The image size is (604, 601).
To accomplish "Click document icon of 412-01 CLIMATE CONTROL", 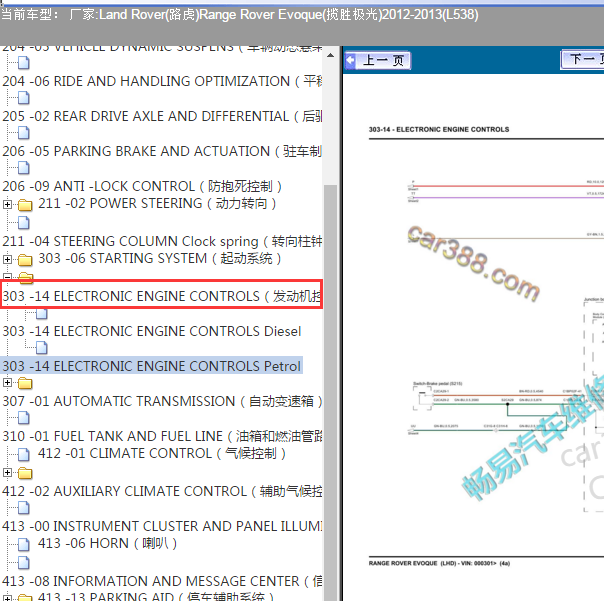I will coord(23,454).
